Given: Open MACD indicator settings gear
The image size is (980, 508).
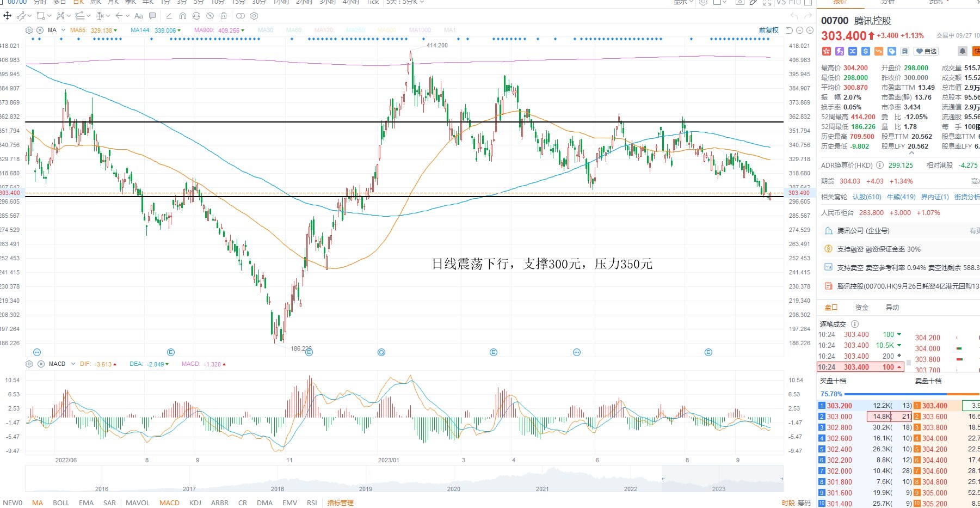Looking at the screenshot, I should pos(29,364).
